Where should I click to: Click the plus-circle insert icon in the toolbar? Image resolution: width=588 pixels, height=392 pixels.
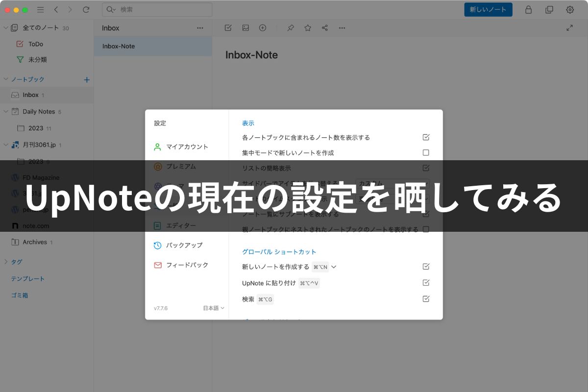(263, 28)
